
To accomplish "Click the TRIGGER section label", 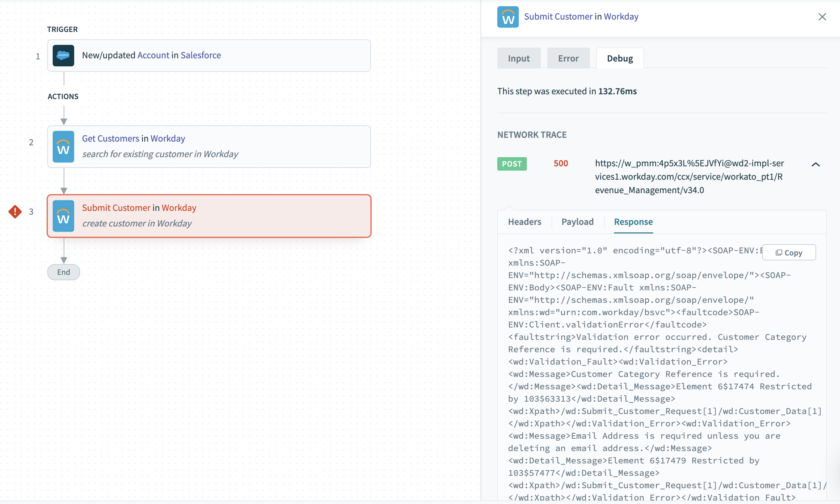I will tap(62, 29).
